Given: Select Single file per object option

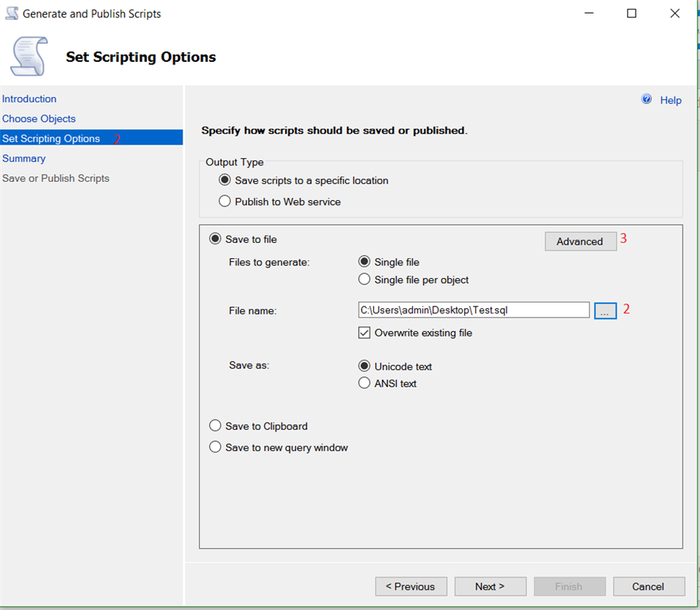Looking at the screenshot, I should (364, 280).
